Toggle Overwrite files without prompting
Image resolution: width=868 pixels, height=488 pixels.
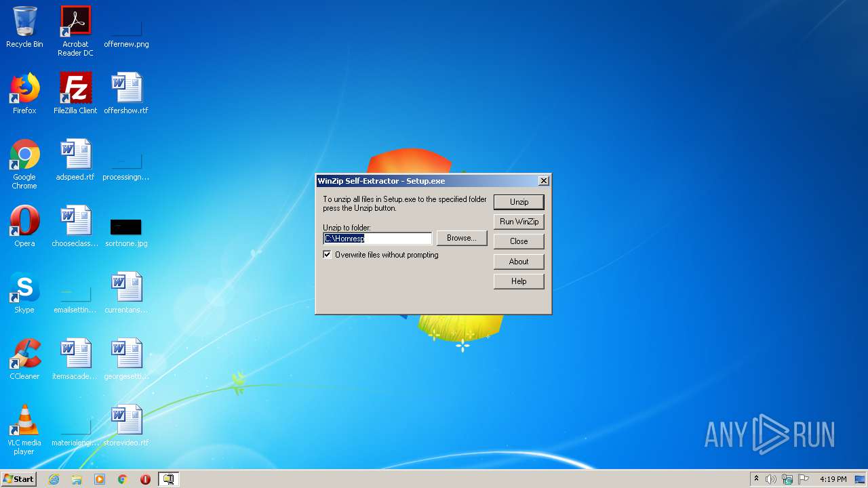tap(328, 255)
